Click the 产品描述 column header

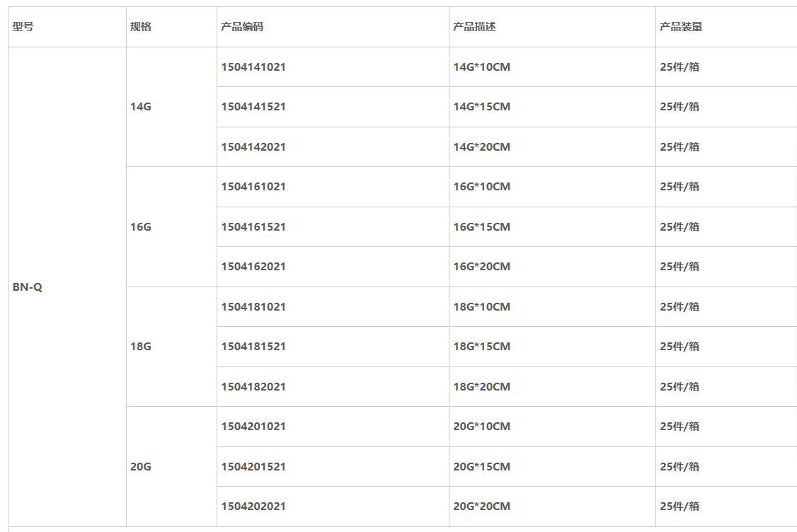click(474, 27)
